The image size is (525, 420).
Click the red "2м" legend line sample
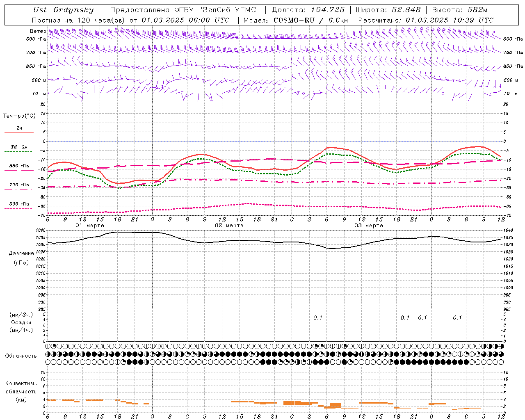click(x=19, y=132)
